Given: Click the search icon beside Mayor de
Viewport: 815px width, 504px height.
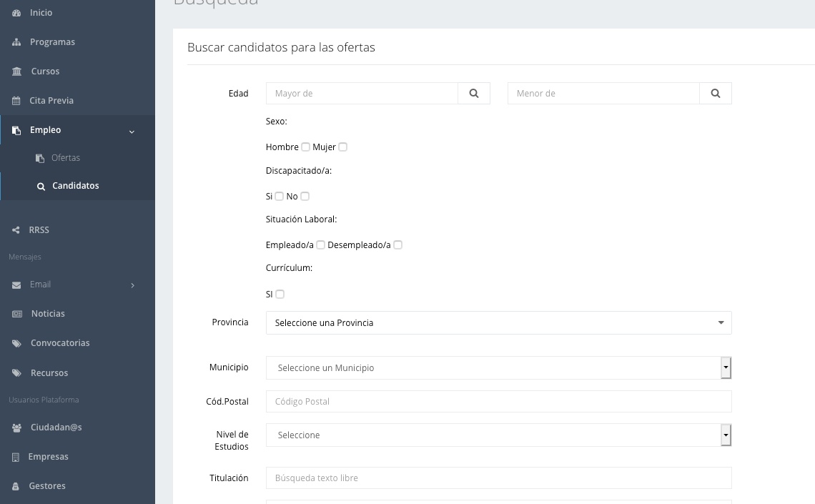Looking at the screenshot, I should 474,94.
